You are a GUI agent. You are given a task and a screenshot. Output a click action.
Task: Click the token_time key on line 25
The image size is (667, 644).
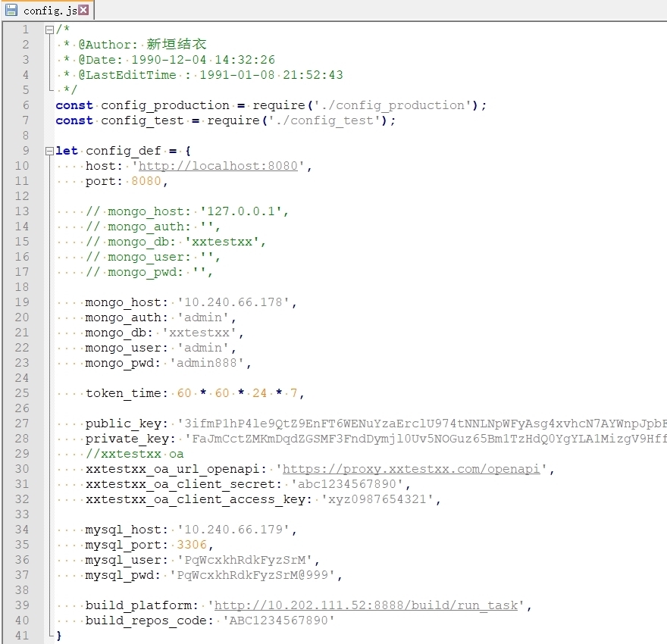coord(124,393)
